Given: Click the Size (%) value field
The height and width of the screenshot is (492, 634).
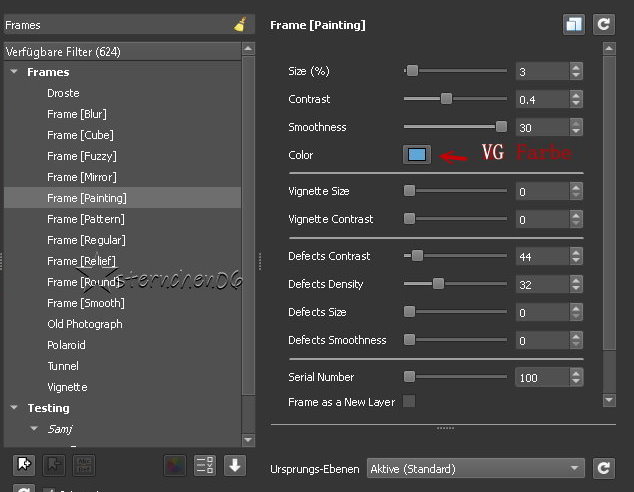Looking at the screenshot, I should pos(541,71).
